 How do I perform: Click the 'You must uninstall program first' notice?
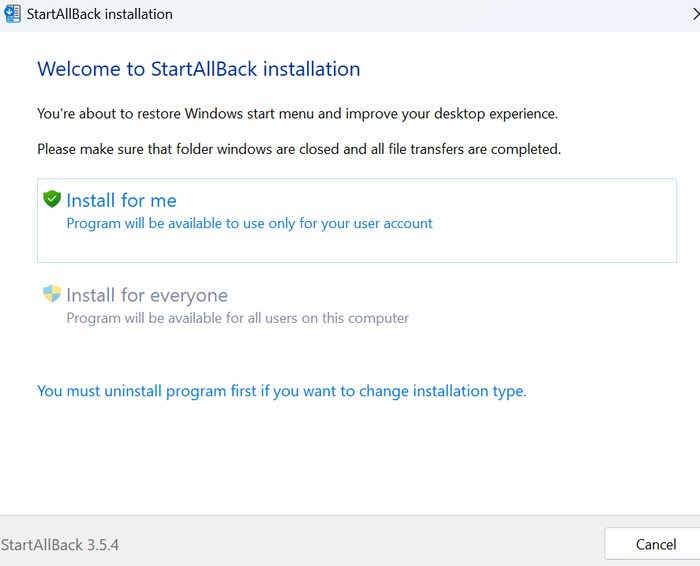tap(282, 391)
